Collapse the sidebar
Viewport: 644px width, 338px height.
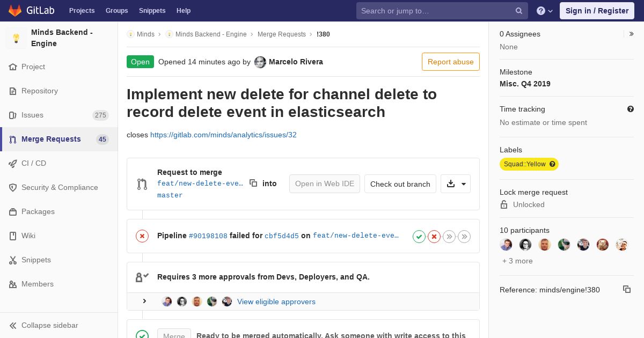click(x=59, y=325)
